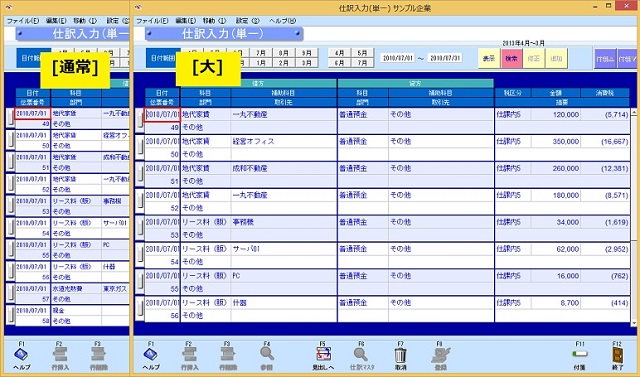Click the 9月 month button

point(307,53)
